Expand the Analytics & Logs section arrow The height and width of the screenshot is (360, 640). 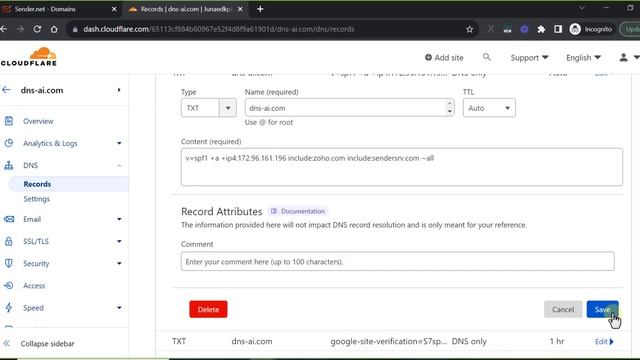[x=119, y=143]
